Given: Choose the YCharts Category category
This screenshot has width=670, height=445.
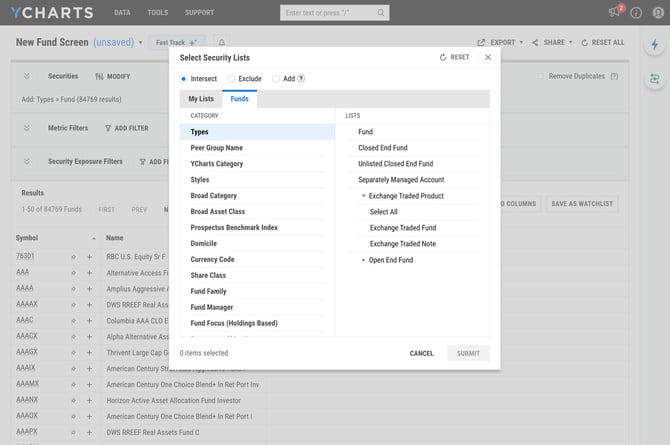Looking at the screenshot, I should click(x=257, y=164).
